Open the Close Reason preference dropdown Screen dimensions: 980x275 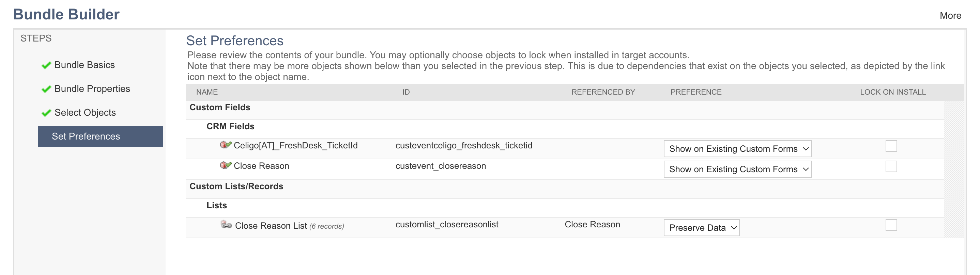[737, 169]
